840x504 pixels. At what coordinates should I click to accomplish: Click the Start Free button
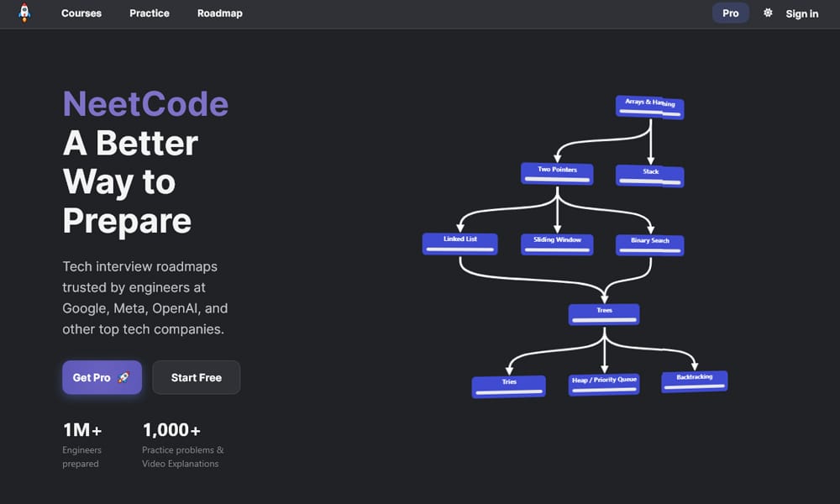[x=196, y=378]
